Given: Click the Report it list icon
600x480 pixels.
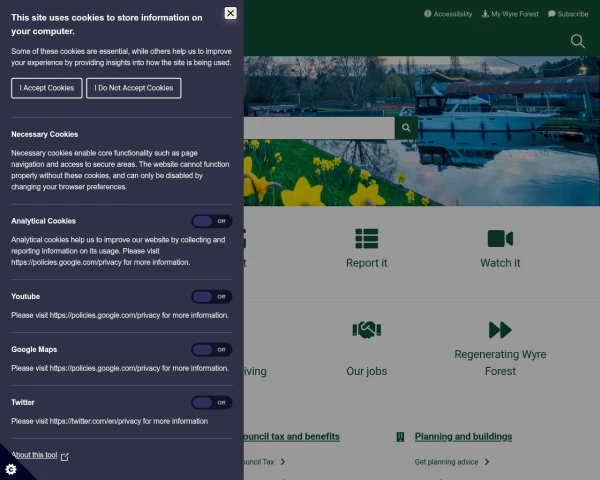Looking at the screenshot, I should (367, 238).
